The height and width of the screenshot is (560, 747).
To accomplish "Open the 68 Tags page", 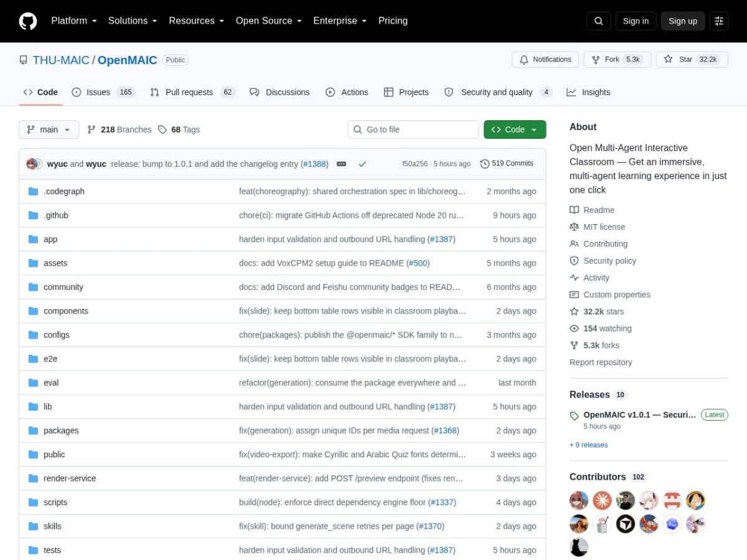I will pyautogui.click(x=179, y=129).
